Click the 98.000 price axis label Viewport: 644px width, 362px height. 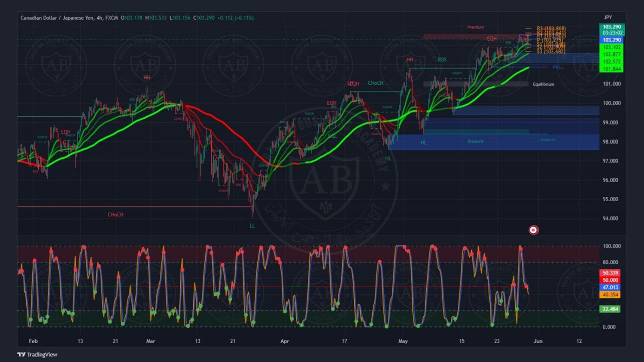point(610,142)
